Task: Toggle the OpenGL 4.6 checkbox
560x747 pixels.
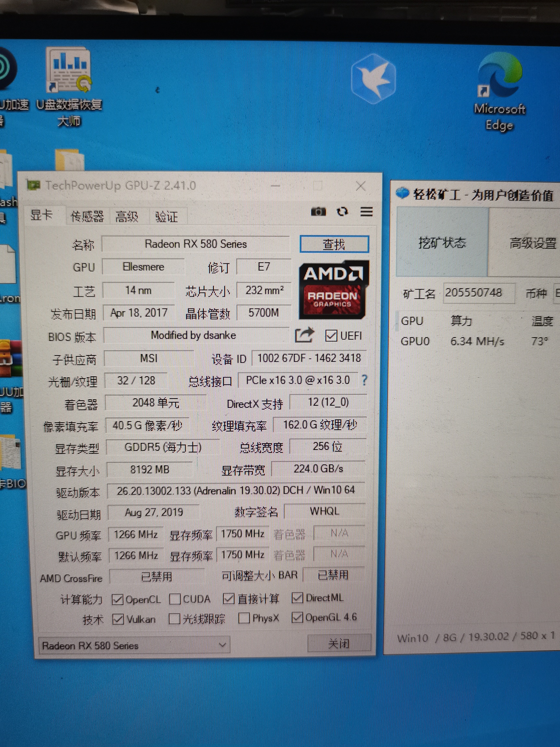Action: point(297,617)
